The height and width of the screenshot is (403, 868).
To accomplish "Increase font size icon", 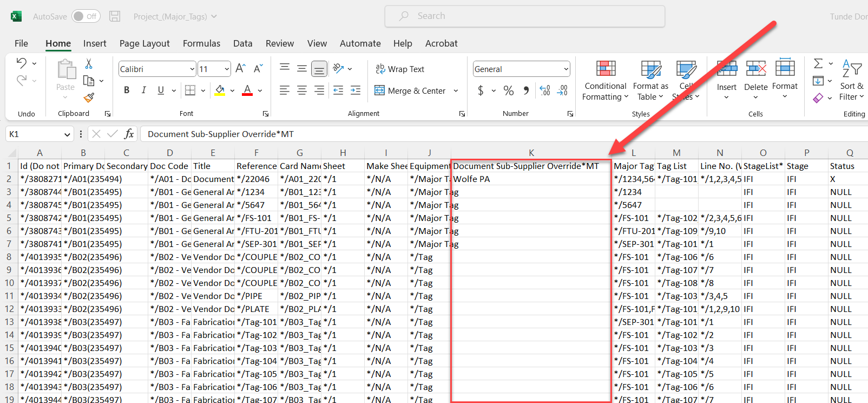I will [241, 68].
